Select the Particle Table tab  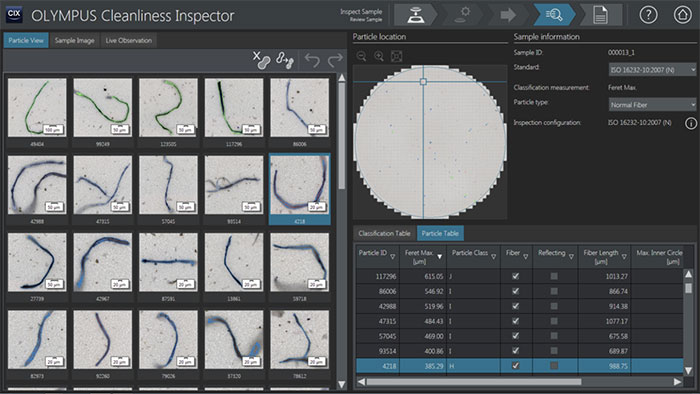pyautogui.click(x=440, y=233)
